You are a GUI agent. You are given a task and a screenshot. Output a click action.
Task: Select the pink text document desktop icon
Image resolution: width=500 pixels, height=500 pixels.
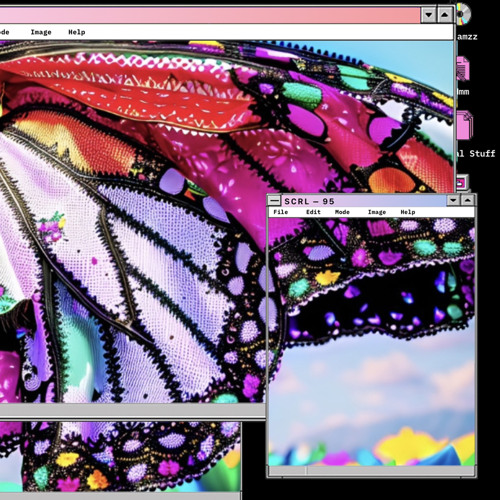click(x=463, y=69)
